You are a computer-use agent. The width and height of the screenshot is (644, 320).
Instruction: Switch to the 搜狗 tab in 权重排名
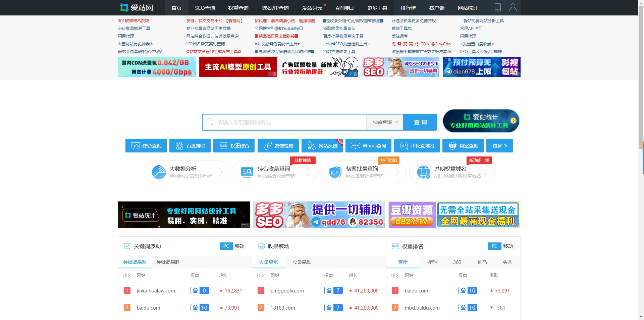pos(432,262)
